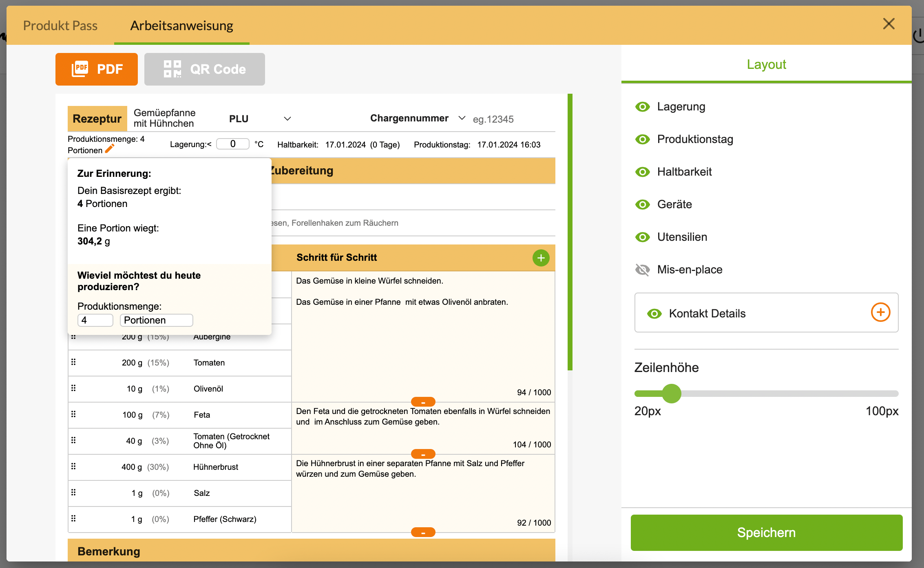The height and width of the screenshot is (568, 924).
Task: Expand the Chargennummer dropdown chevron
Action: [462, 118]
